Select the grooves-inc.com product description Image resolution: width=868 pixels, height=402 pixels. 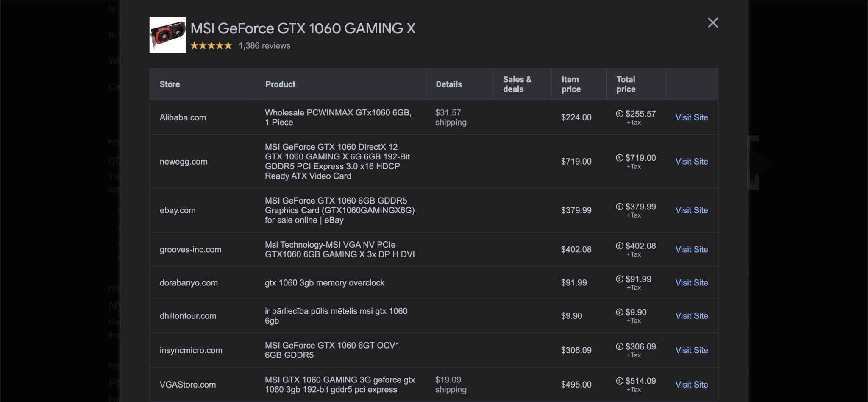tap(340, 249)
